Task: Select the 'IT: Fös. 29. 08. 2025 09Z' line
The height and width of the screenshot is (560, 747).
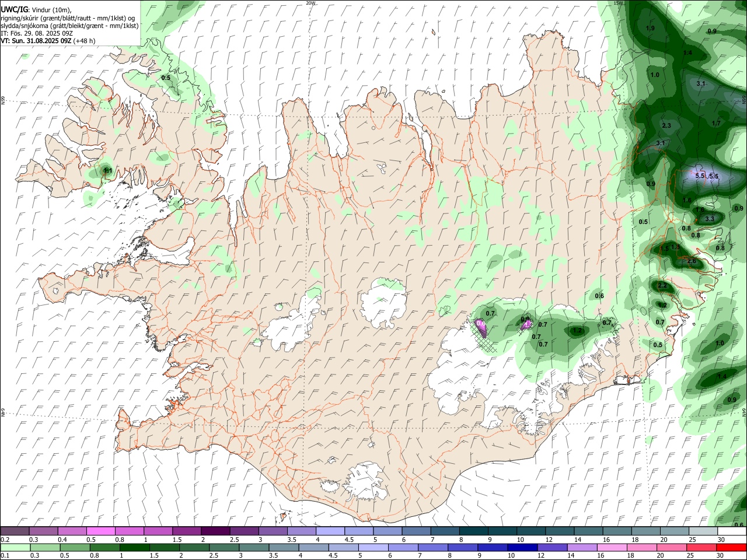Action: (37, 33)
